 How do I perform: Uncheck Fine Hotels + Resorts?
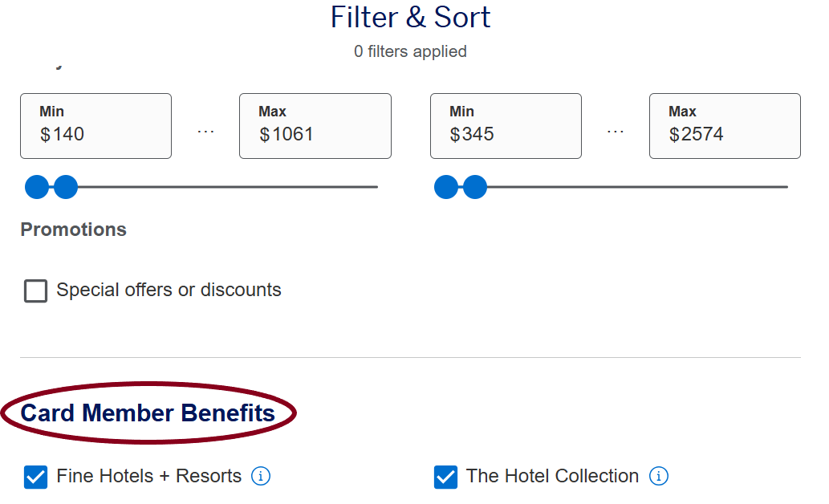click(x=35, y=477)
